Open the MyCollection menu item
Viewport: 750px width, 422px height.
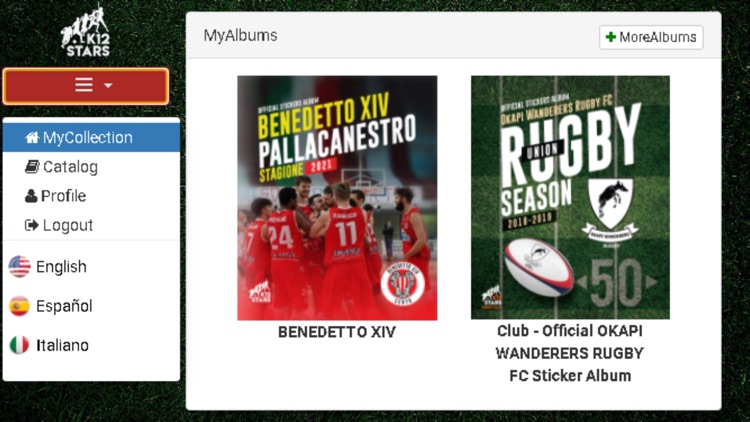click(x=91, y=138)
